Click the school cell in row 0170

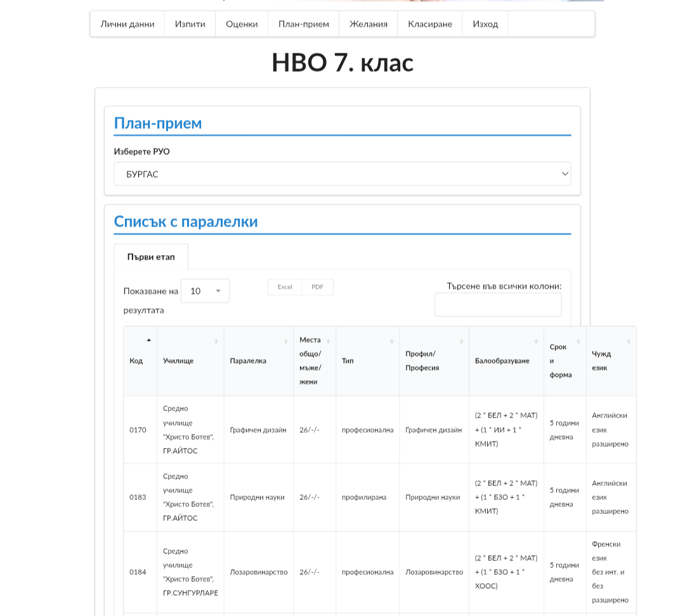[190, 430]
